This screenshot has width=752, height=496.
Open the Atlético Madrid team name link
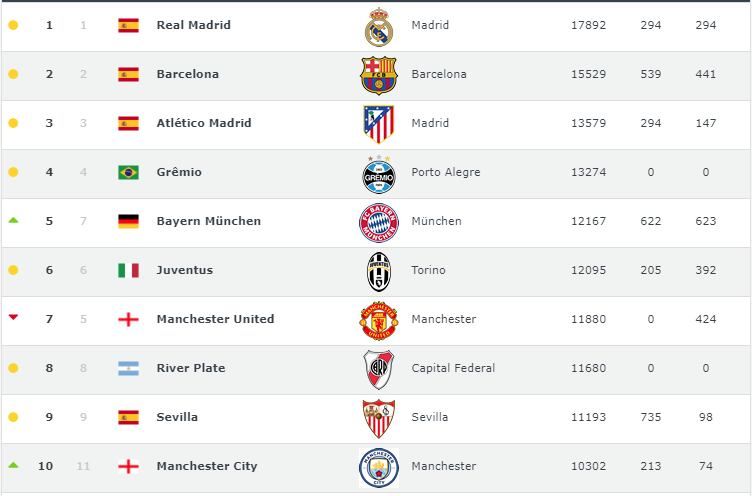point(204,123)
